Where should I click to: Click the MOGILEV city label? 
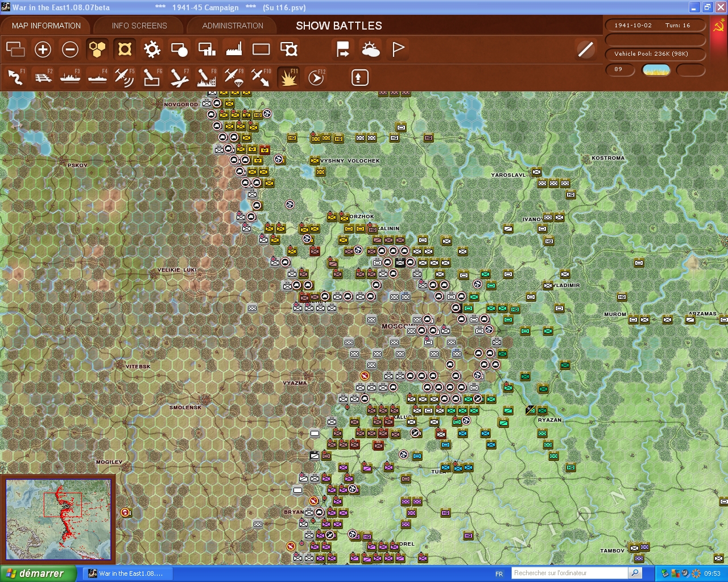point(109,462)
